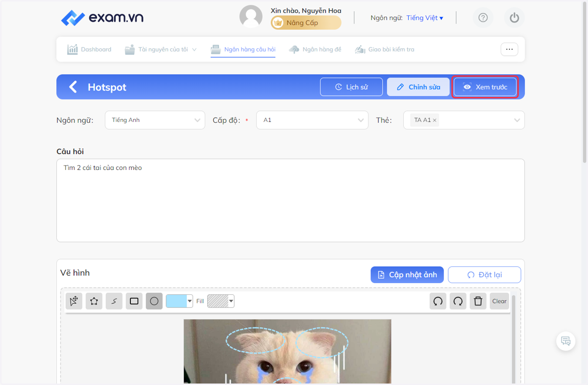The width and height of the screenshot is (588, 385).
Task: Click the exam.vn logo
Action: click(102, 18)
